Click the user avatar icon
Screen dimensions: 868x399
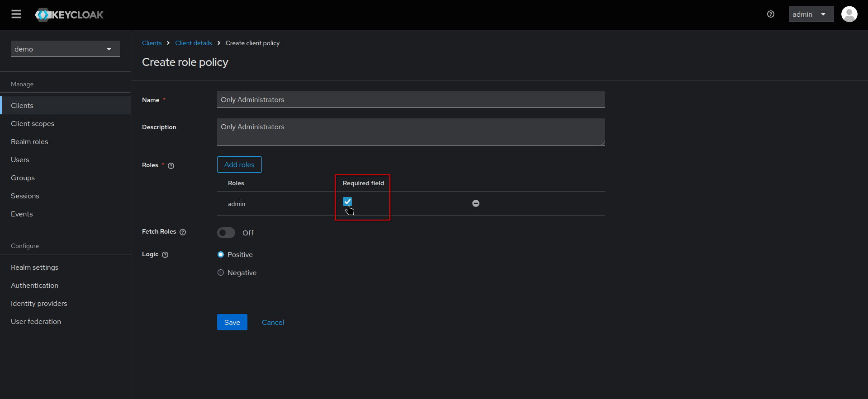(x=849, y=14)
